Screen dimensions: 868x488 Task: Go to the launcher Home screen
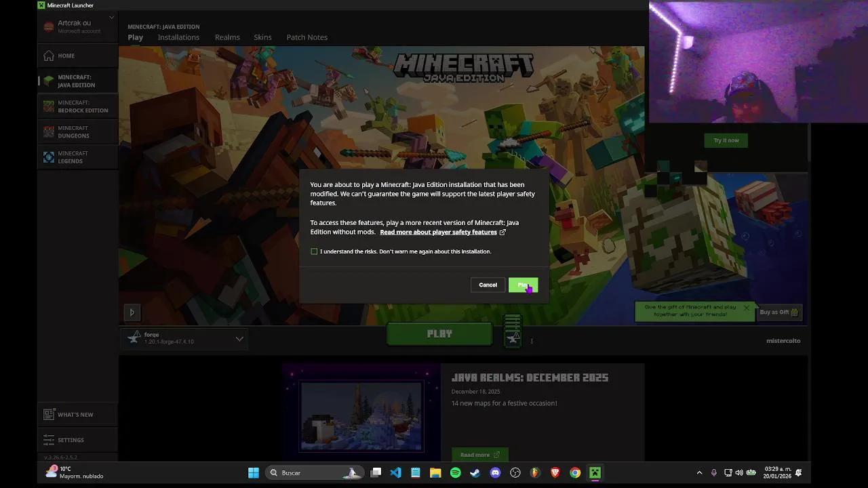tap(66, 55)
